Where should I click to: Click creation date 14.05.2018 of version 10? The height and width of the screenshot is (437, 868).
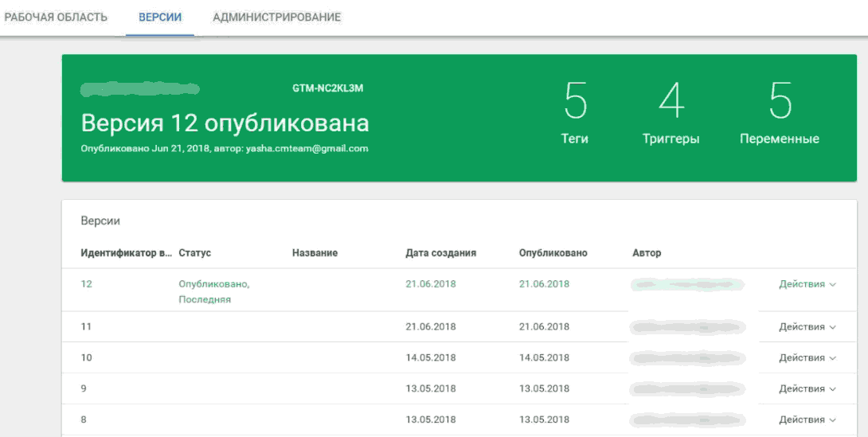[431, 358]
